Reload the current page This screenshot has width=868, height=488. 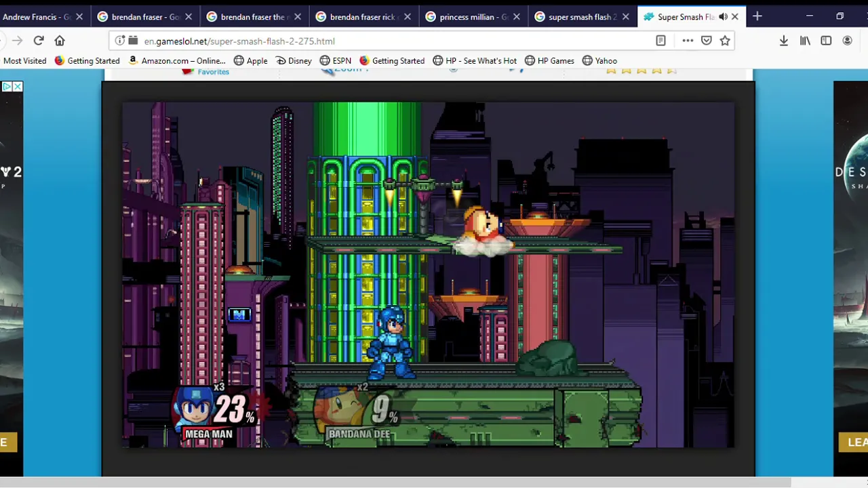[39, 41]
